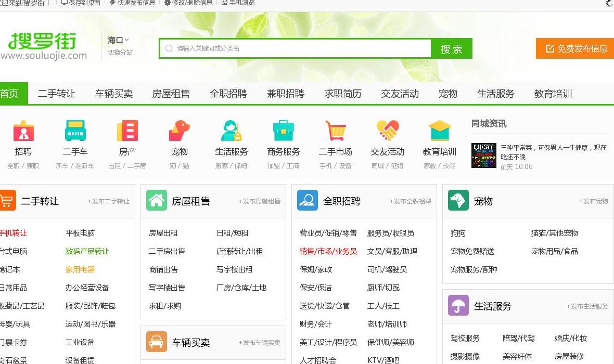Open the 房产 building icon
This screenshot has width=614, height=364.
(127, 131)
